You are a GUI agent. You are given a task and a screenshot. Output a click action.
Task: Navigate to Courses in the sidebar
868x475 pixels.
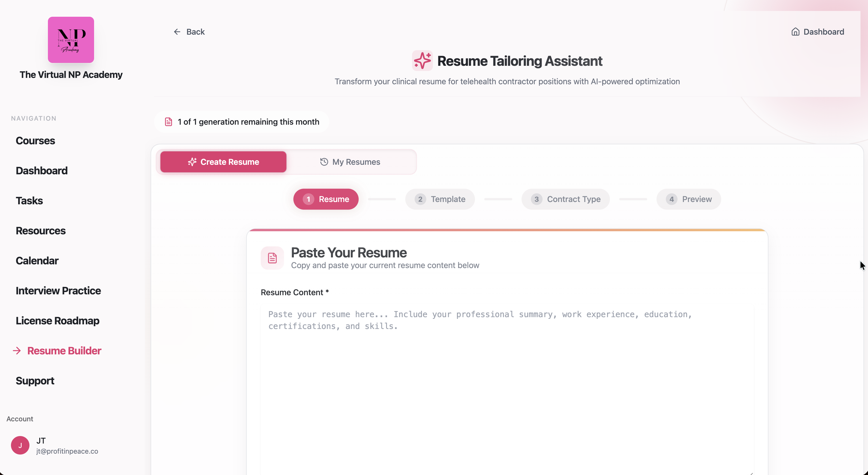(x=35, y=141)
